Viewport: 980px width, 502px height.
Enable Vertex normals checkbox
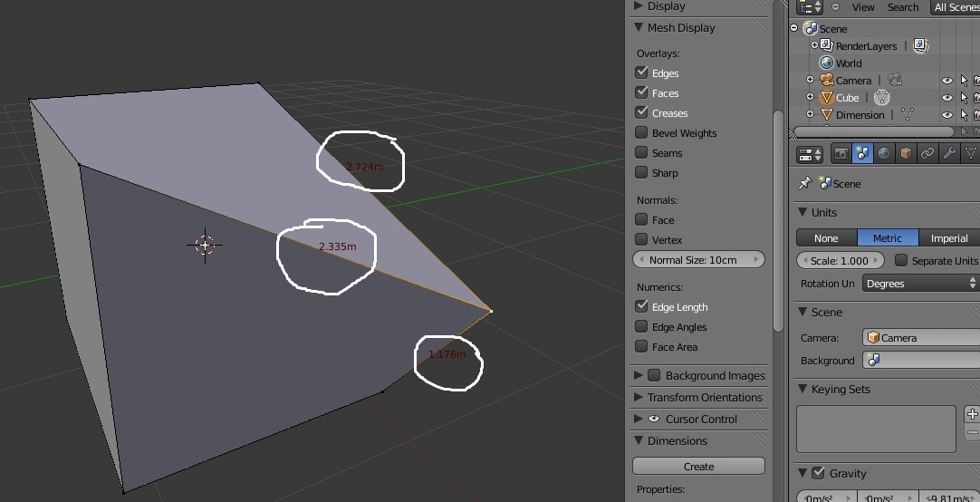tap(641, 239)
